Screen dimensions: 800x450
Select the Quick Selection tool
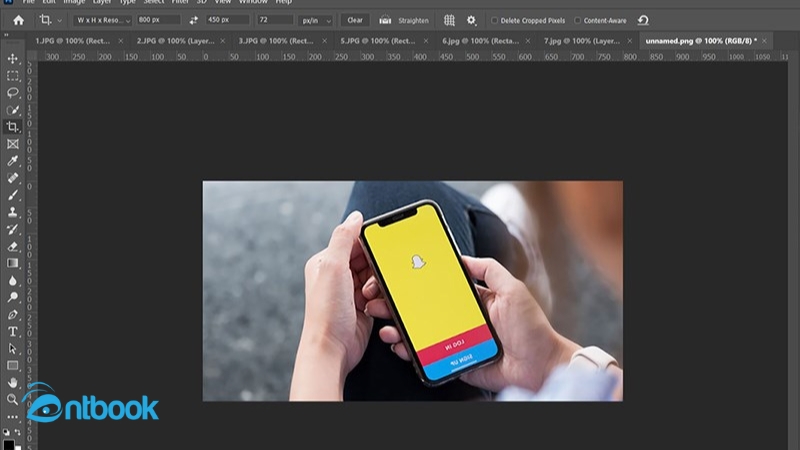(x=13, y=110)
